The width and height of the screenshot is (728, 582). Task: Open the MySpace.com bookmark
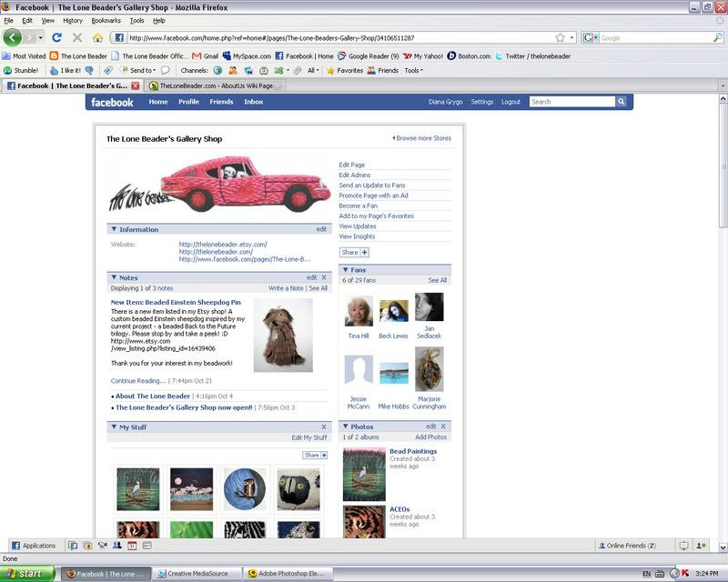coord(247,56)
